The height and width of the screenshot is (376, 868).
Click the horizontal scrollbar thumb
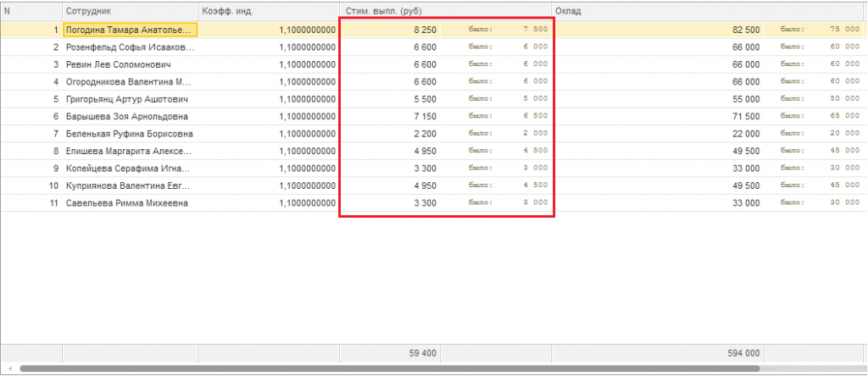point(390,368)
